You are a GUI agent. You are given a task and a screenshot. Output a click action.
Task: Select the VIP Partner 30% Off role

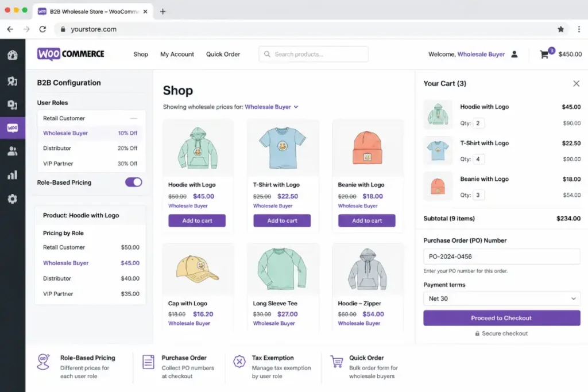pyautogui.click(x=90, y=164)
